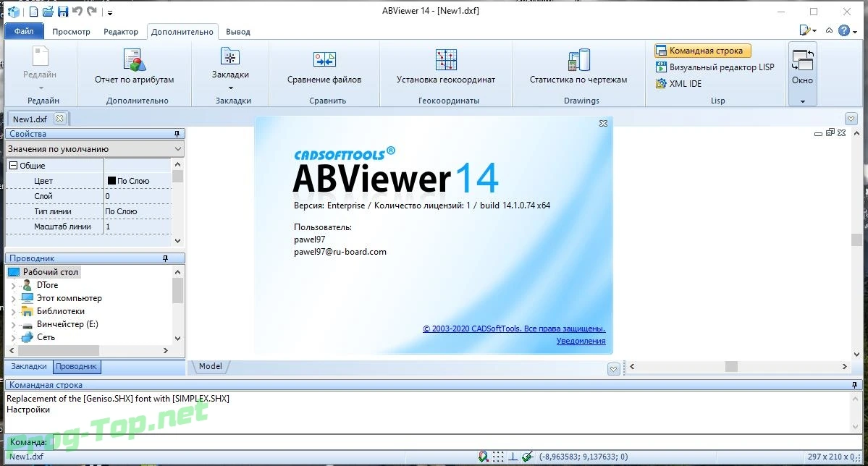Expand the Закладки dropdown arrow
The image size is (868, 466).
[x=231, y=88]
